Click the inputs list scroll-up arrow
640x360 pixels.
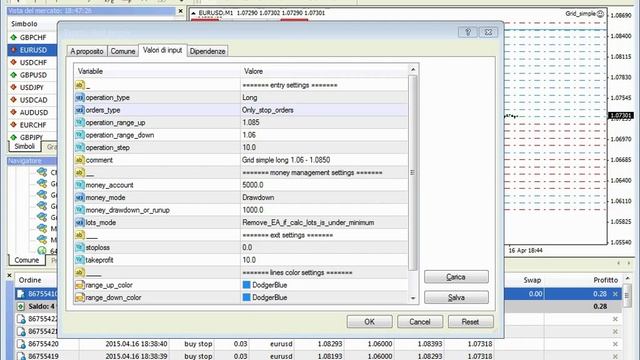pos(413,70)
